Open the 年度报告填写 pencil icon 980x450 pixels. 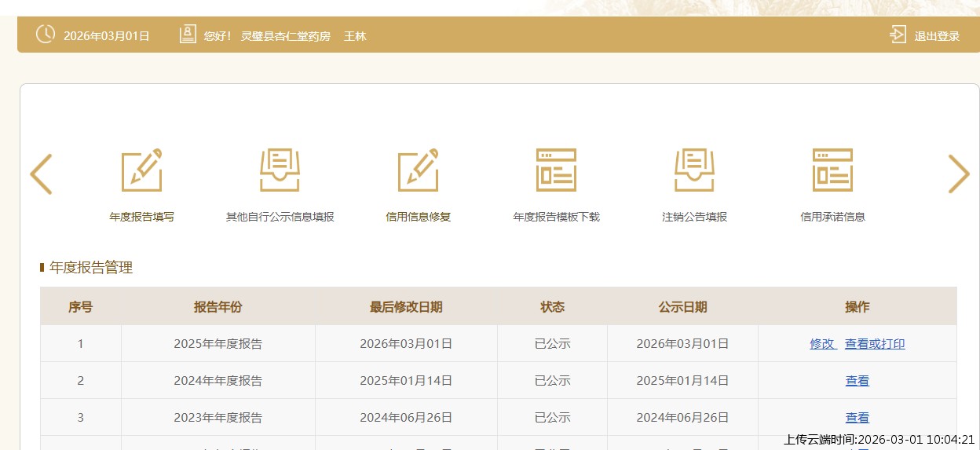(x=142, y=170)
